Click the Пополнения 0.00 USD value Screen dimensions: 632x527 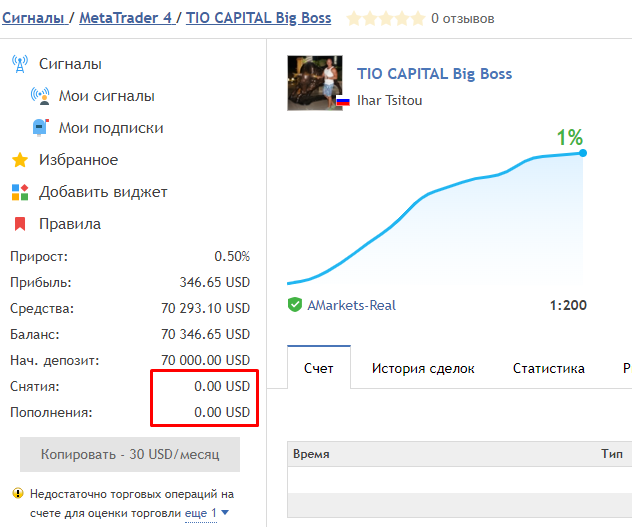point(222,412)
